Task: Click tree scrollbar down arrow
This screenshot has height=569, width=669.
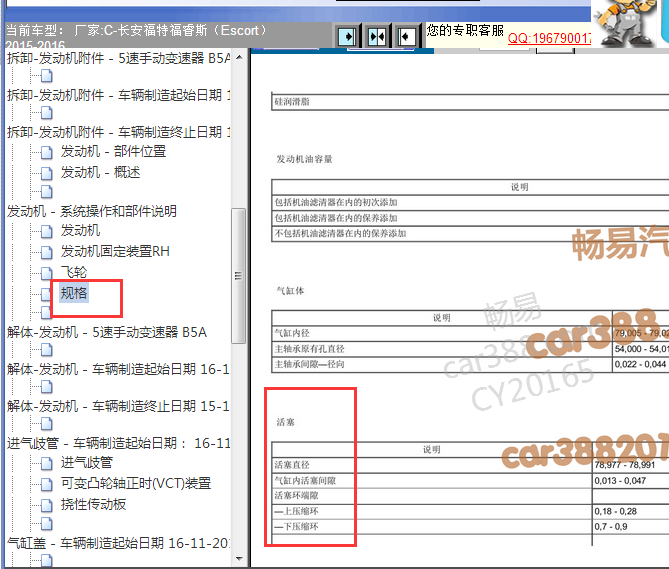Action: pyautogui.click(x=239, y=558)
